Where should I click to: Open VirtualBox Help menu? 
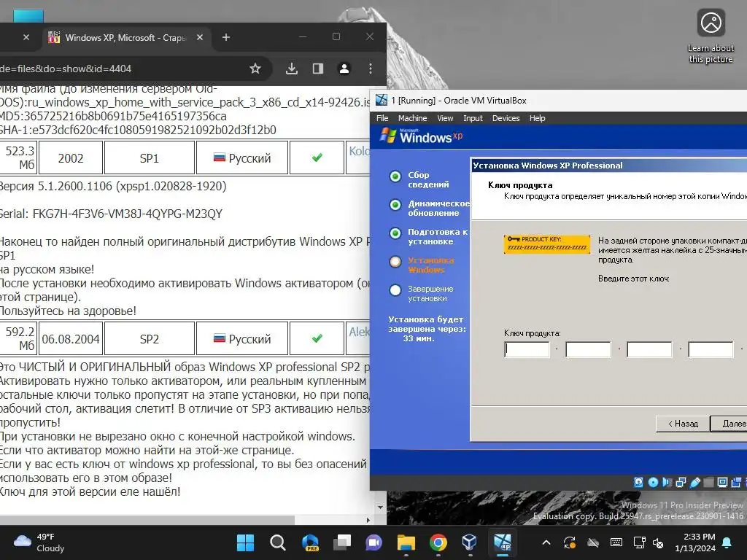click(537, 118)
